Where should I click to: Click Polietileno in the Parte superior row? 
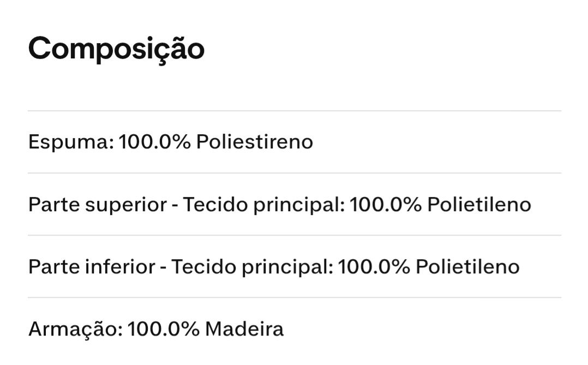coord(479,205)
